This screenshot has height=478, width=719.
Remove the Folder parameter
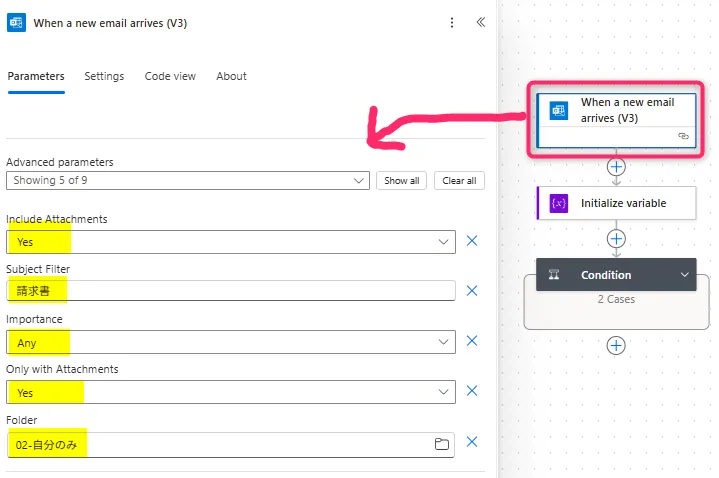(472, 443)
